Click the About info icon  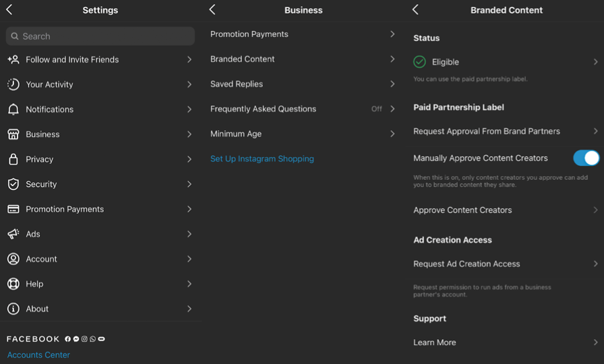coord(13,309)
